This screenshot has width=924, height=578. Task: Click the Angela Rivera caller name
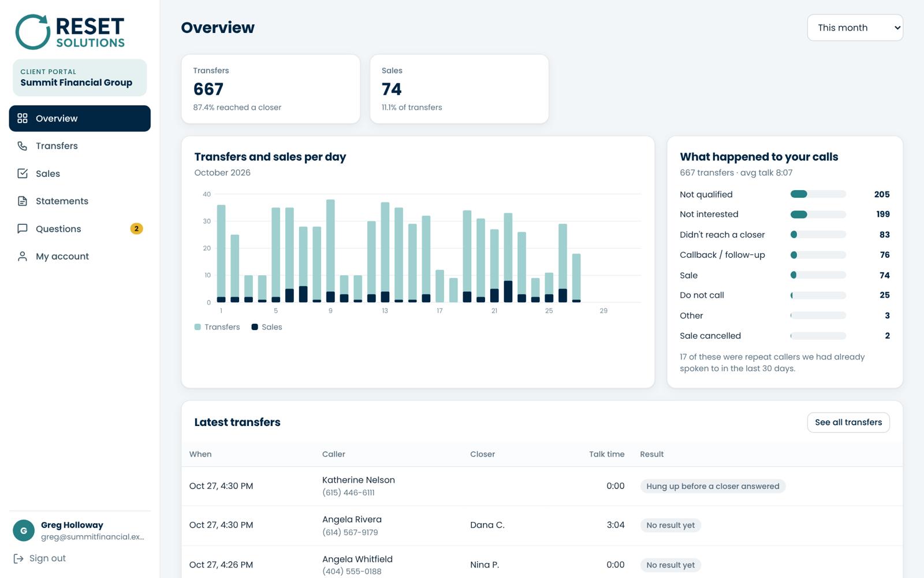click(x=352, y=520)
